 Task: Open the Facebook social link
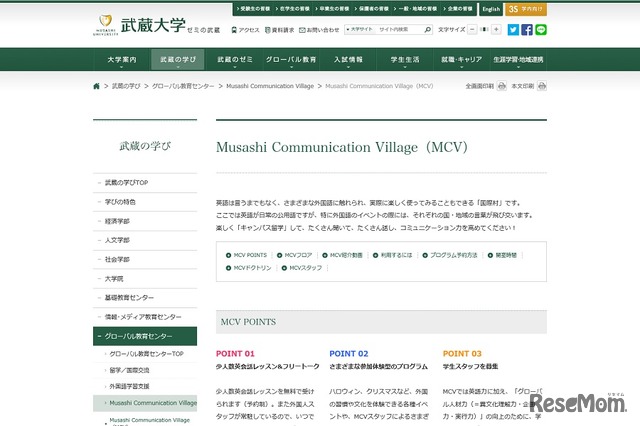coord(527,30)
